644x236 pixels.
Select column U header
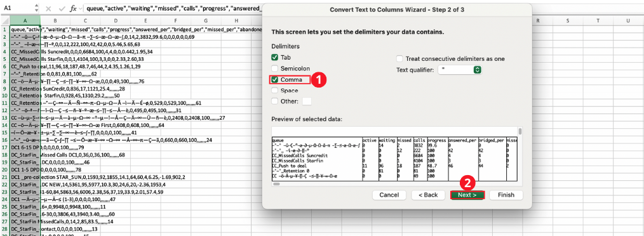(628, 21)
